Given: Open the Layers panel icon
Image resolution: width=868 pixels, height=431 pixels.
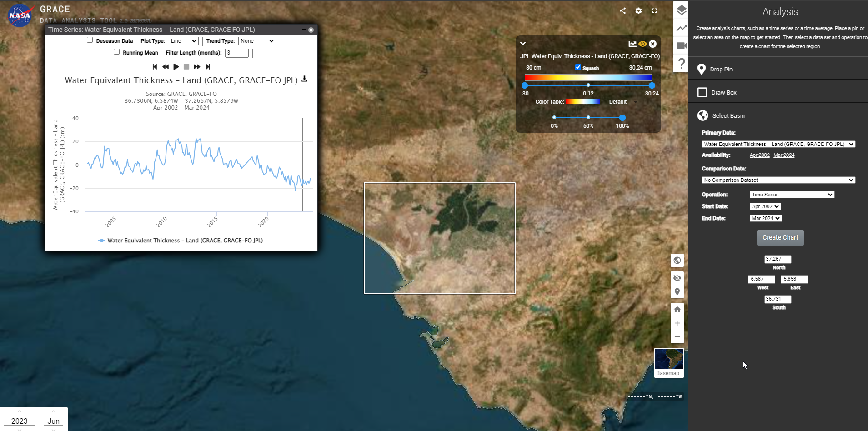Looking at the screenshot, I should coord(681,10).
